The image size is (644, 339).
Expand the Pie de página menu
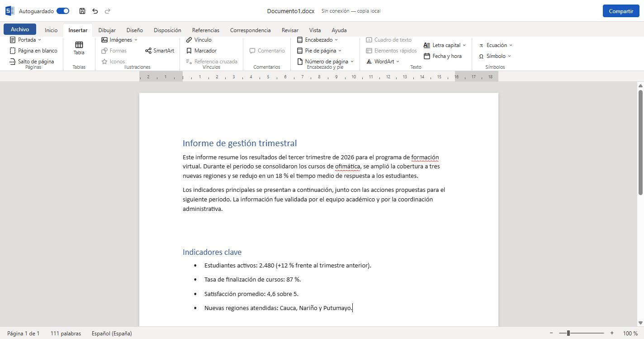pos(319,51)
